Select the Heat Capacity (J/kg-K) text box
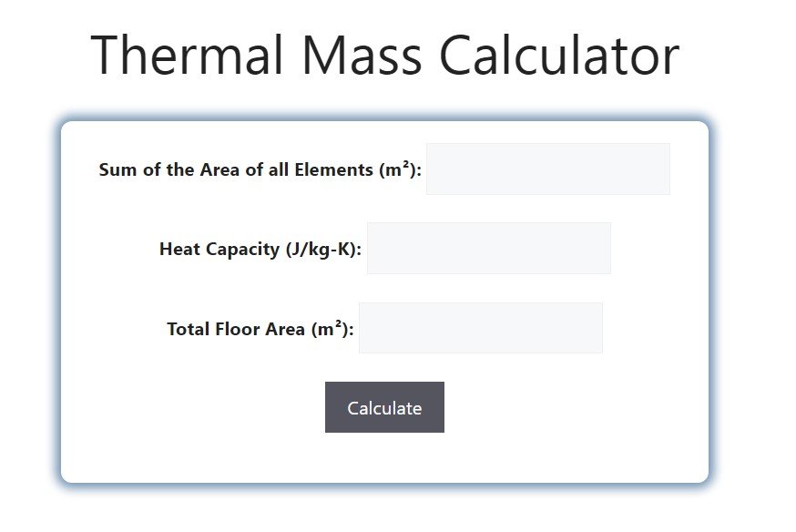The width and height of the screenshot is (796, 532). coord(489,248)
